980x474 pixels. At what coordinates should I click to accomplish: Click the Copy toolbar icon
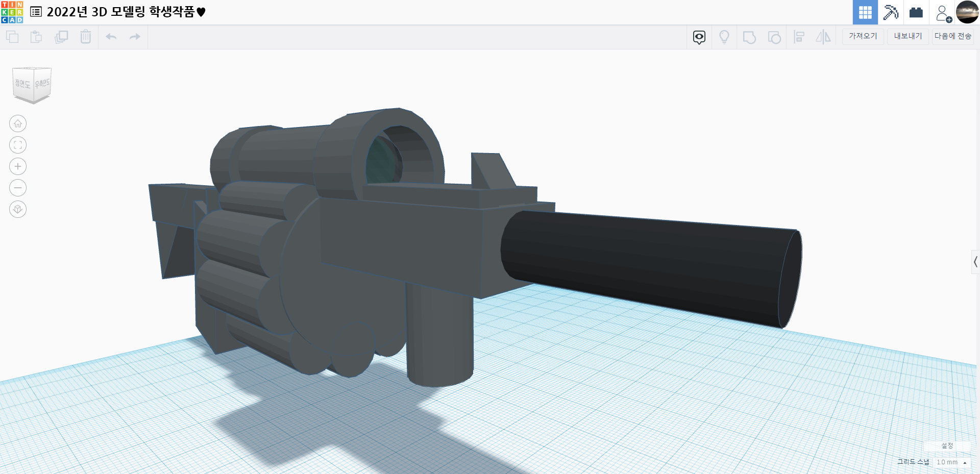[x=12, y=37]
